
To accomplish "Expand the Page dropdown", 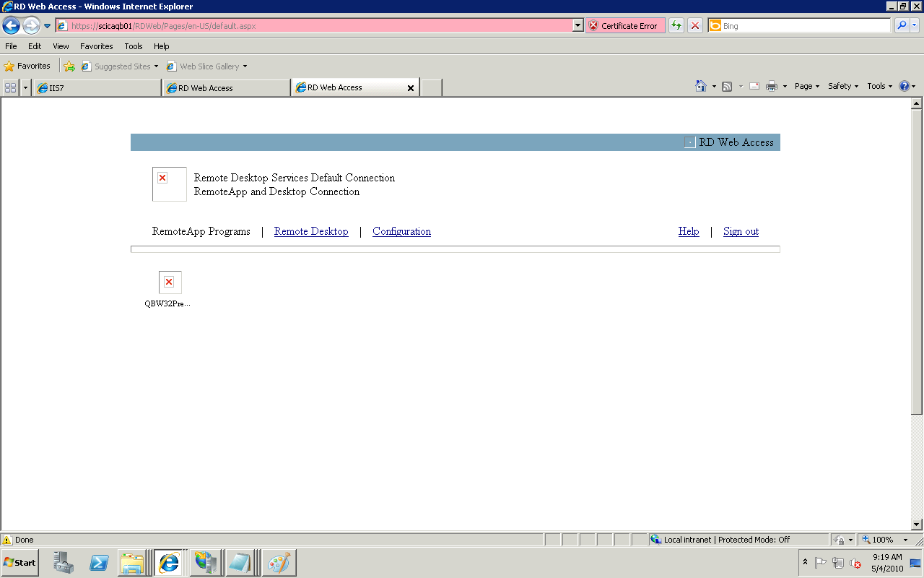I will (806, 85).
